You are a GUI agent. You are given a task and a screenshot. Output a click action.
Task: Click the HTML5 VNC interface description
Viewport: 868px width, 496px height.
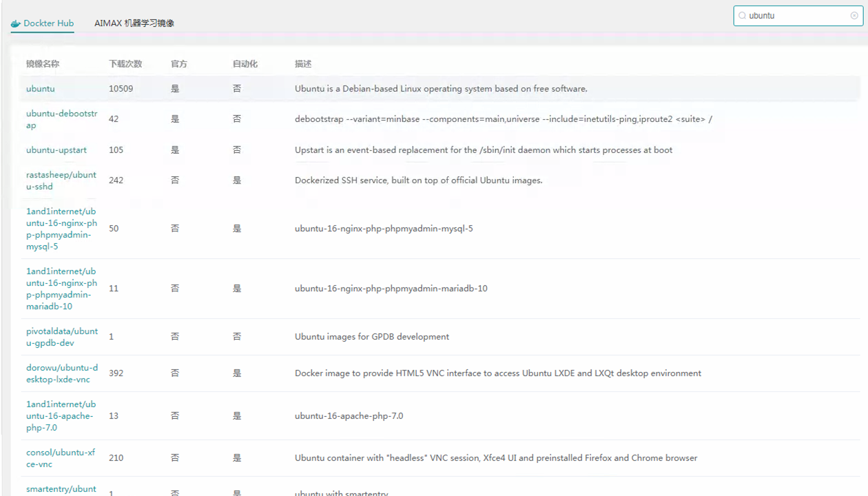(x=498, y=373)
